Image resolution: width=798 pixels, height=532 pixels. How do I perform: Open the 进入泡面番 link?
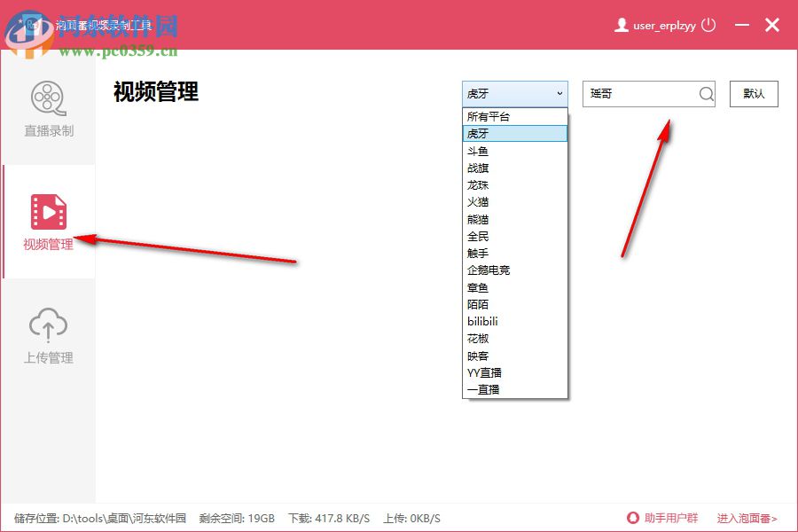(745, 518)
